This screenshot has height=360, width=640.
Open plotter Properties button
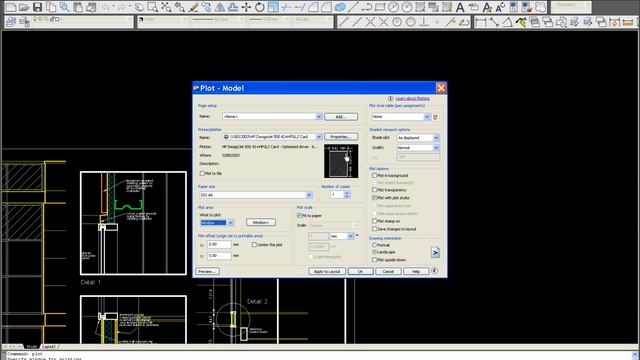point(341,137)
